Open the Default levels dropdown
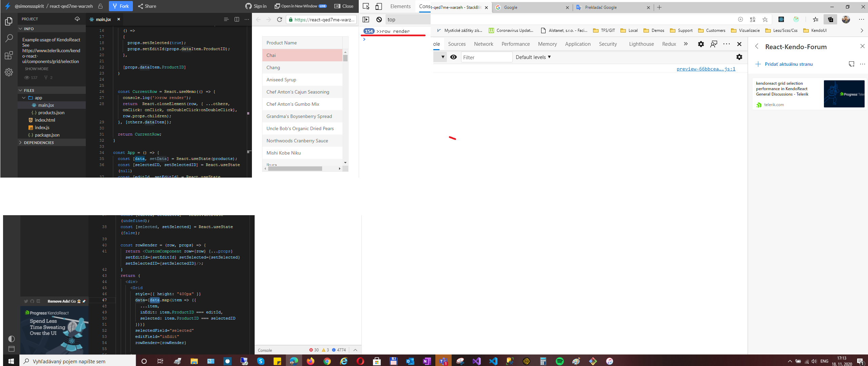The width and height of the screenshot is (868, 366). [533, 57]
